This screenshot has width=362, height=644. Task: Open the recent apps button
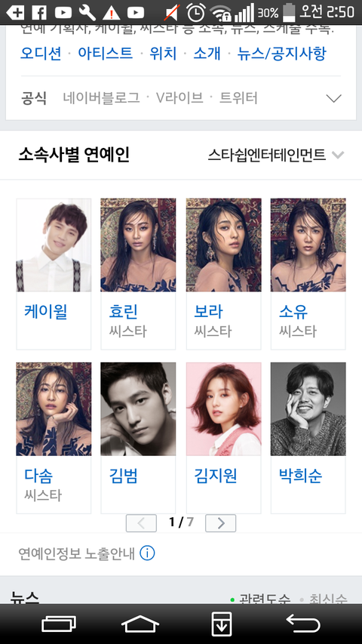coord(59,624)
